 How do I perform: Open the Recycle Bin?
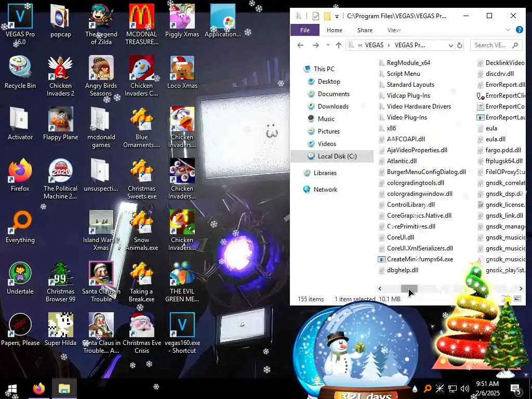(x=20, y=73)
